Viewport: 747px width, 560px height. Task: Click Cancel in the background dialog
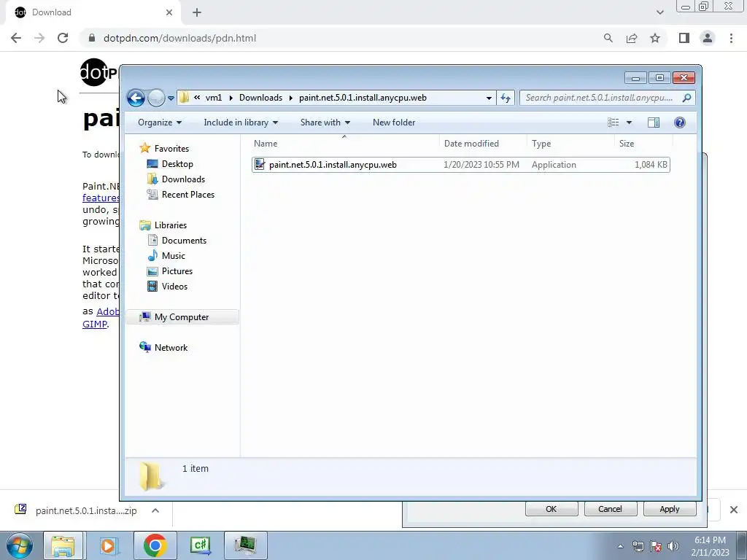610,509
